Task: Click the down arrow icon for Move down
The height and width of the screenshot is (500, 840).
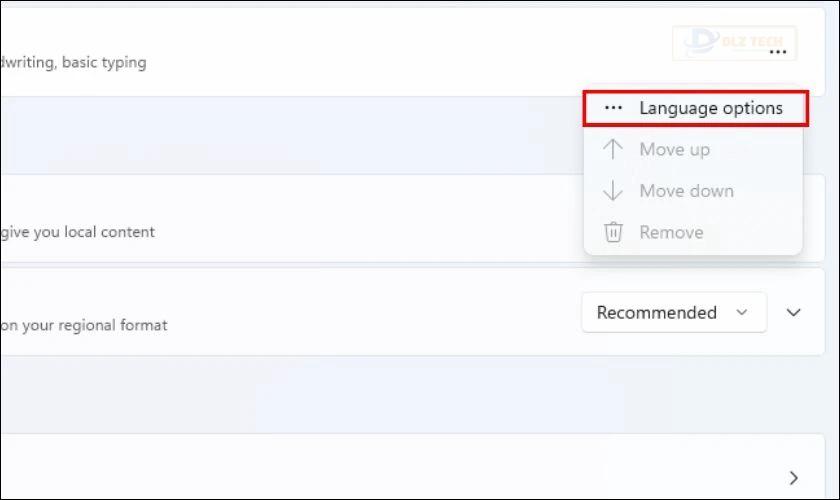Action: click(613, 190)
